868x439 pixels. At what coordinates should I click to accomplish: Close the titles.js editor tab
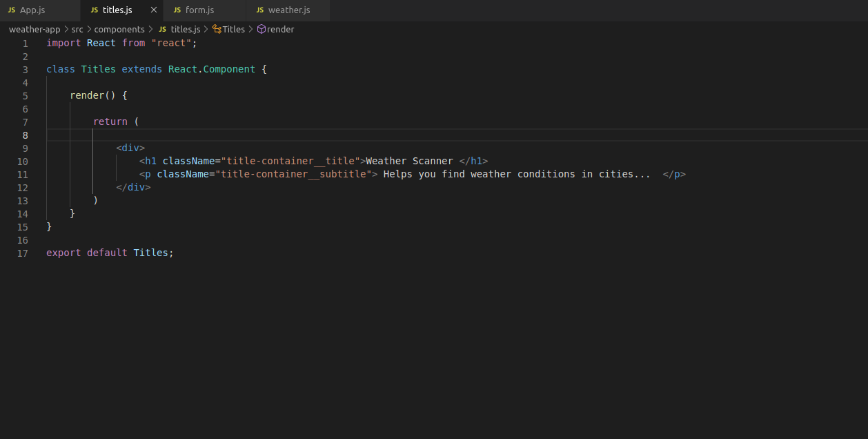[x=153, y=10]
